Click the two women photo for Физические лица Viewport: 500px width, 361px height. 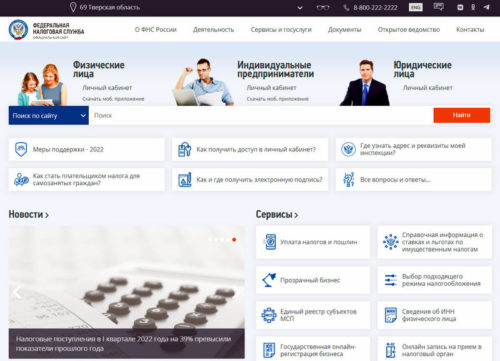click(x=42, y=85)
